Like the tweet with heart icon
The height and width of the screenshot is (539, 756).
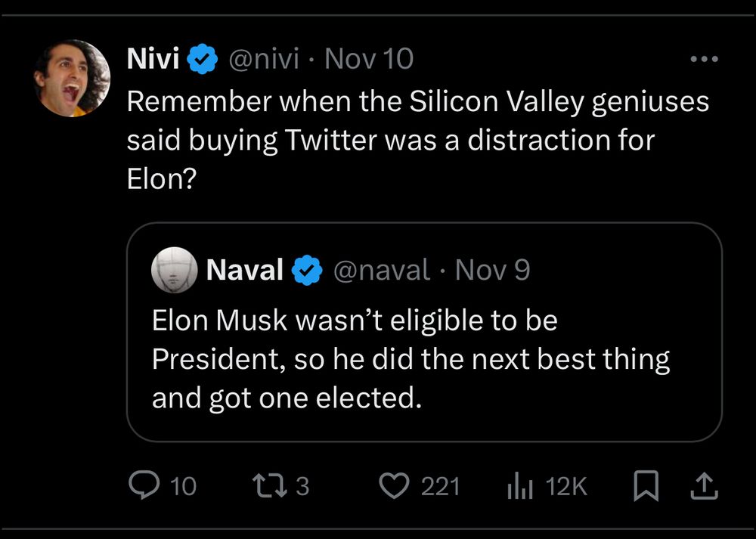[x=392, y=485]
